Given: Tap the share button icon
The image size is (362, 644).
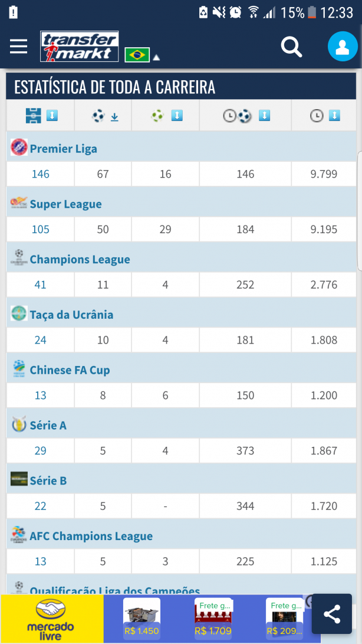Looking at the screenshot, I should [331, 614].
